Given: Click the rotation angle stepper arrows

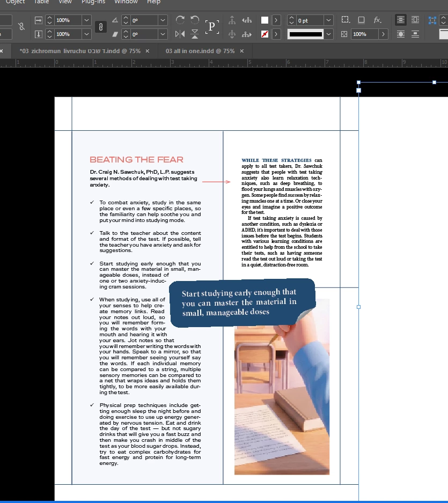Looking at the screenshot, I should [x=126, y=20].
